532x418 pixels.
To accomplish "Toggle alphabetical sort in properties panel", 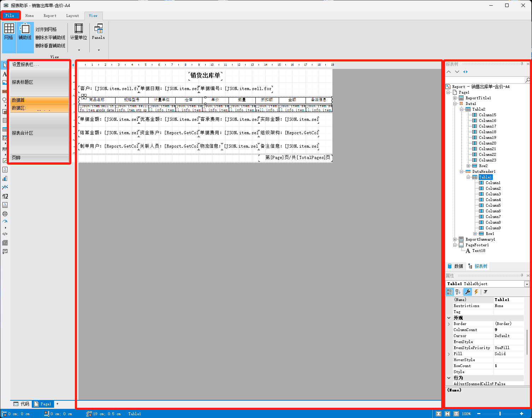I will pyautogui.click(x=458, y=292).
